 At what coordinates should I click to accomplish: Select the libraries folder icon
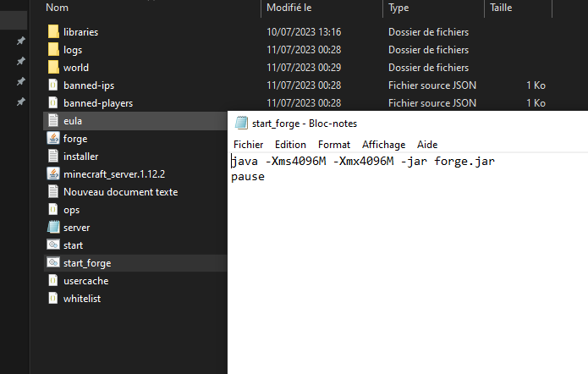coord(53,32)
